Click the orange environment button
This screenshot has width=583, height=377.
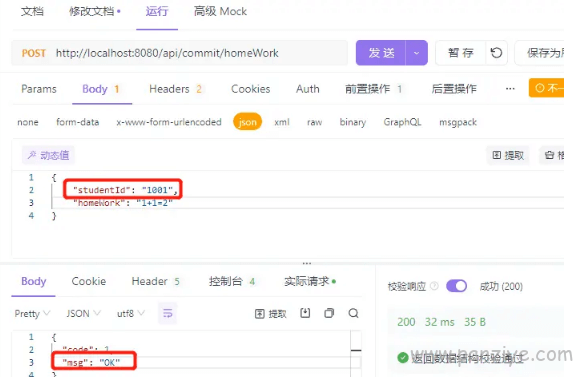(546, 88)
